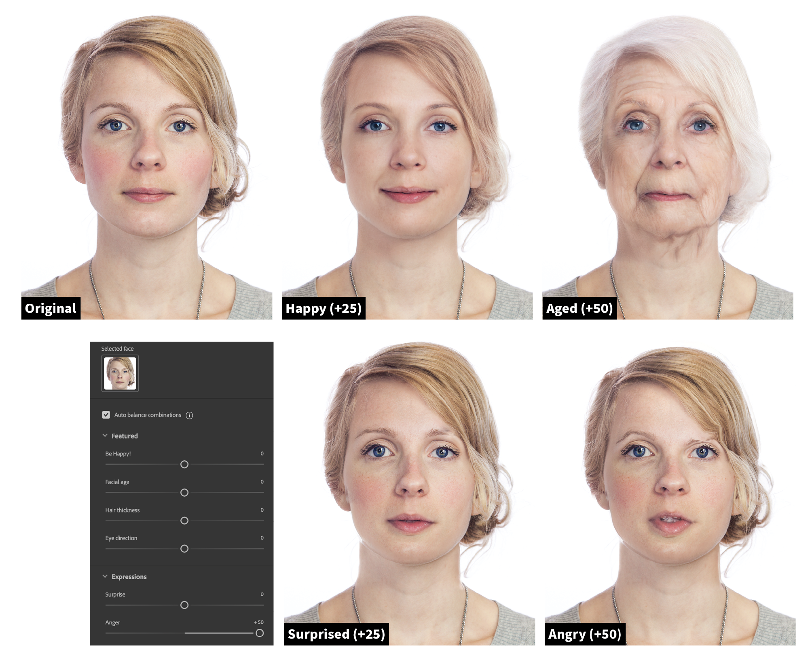This screenshot has height=656, width=812.
Task: Click the Hair thickness slider handle
Action: coord(184,521)
